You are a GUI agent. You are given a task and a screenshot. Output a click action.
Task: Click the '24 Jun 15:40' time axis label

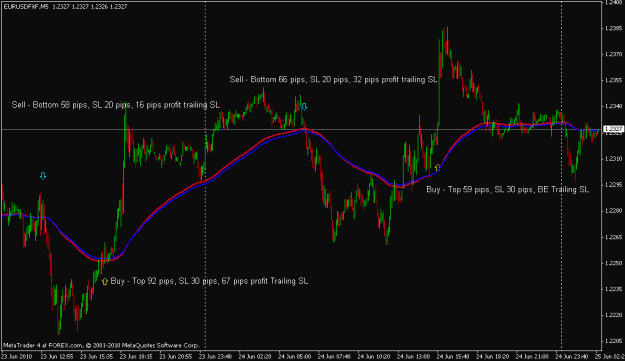453,356
